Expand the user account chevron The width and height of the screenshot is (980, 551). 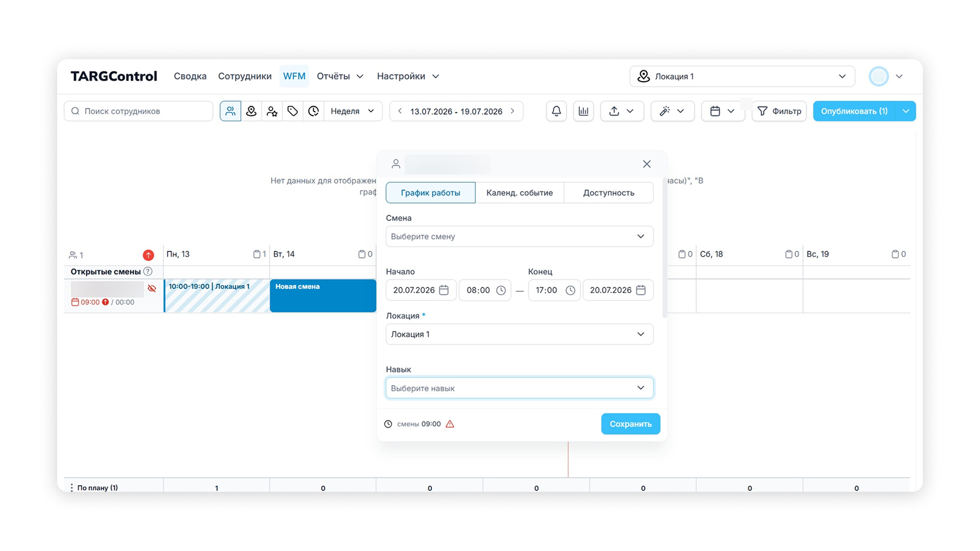(899, 77)
